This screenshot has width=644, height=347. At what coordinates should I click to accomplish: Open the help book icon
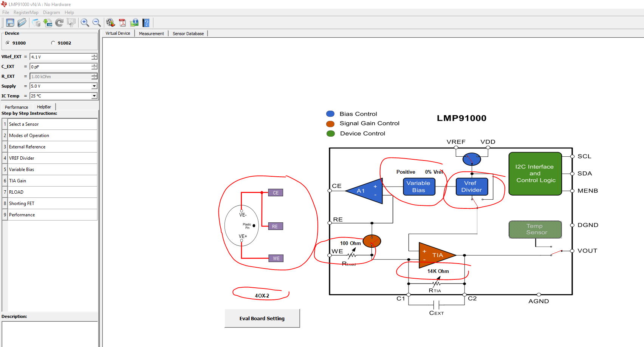[x=146, y=23]
